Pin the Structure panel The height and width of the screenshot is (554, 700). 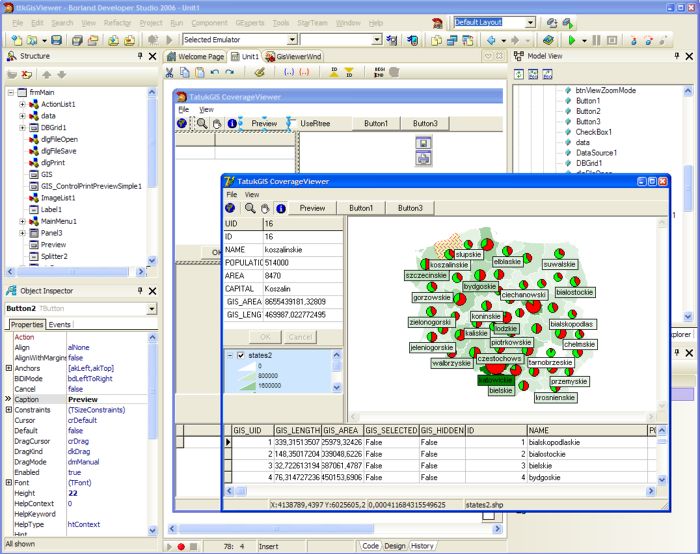pyautogui.click(x=140, y=56)
